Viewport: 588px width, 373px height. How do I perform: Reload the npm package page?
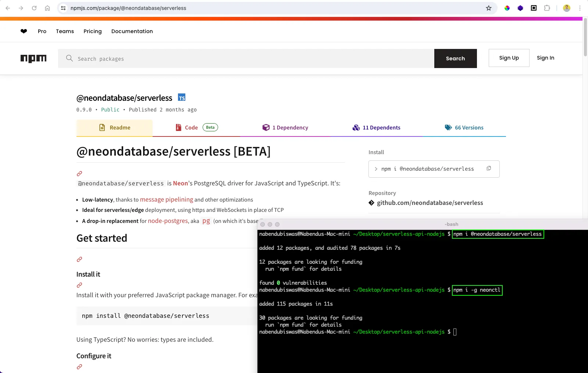tap(34, 8)
